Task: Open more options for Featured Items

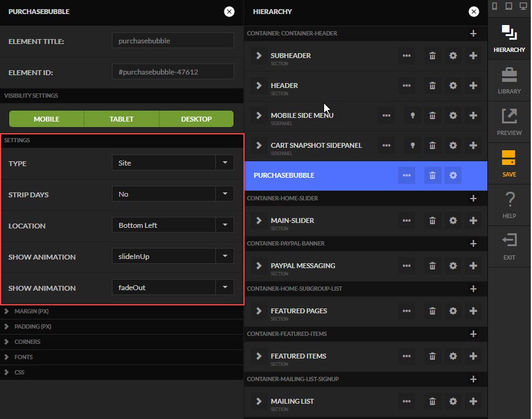Action: (407, 356)
